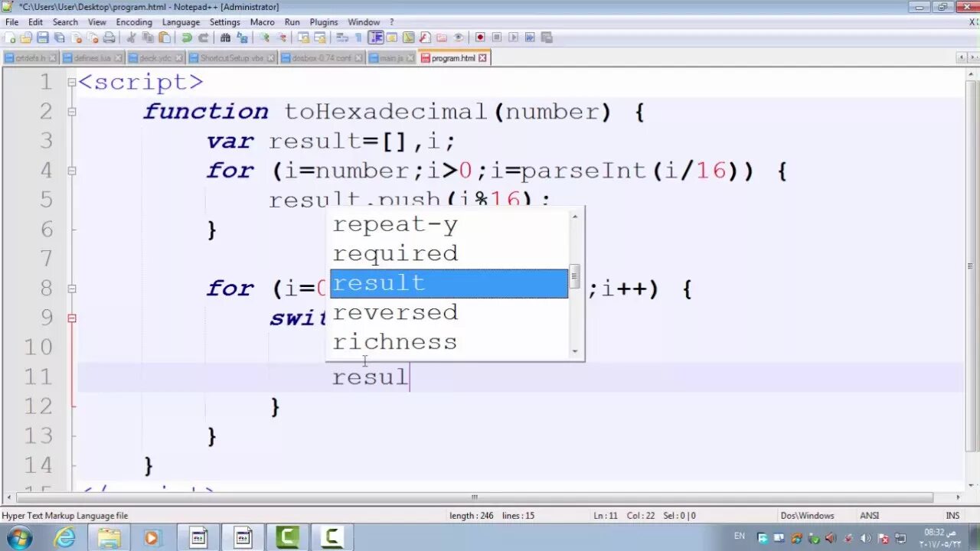Open the Encoding menu

[x=134, y=22]
